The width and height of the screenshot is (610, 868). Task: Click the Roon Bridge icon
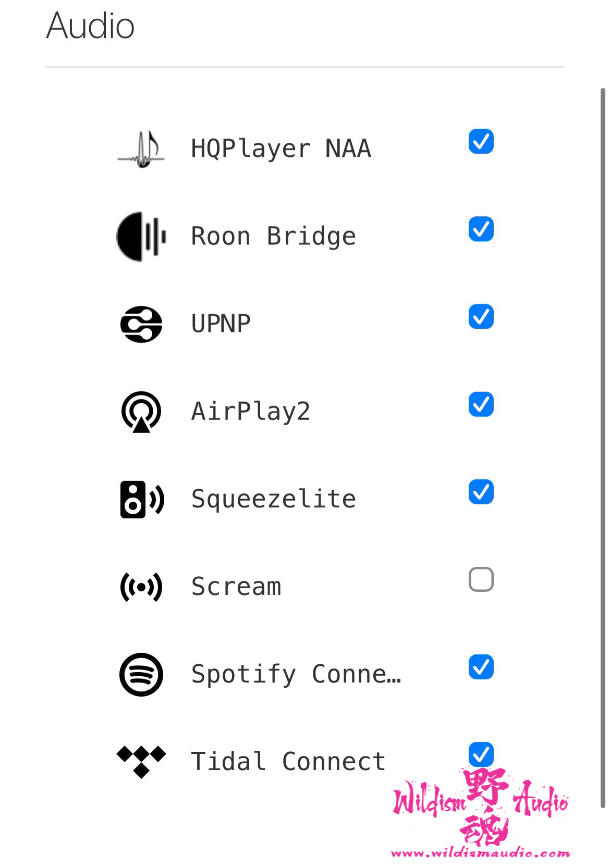point(141,237)
